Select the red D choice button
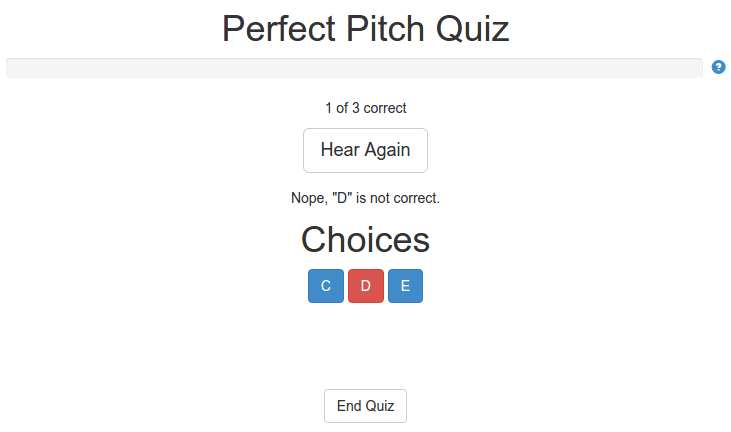Viewport: 731px width, 432px height. (366, 286)
